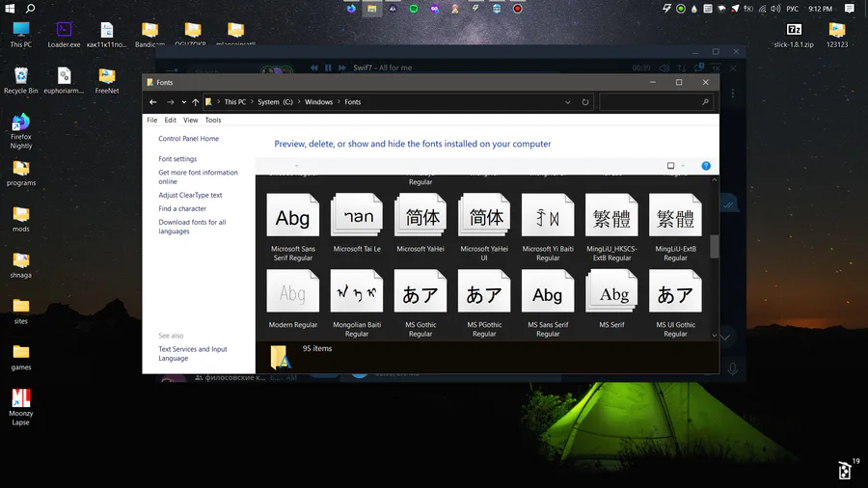Screen dimensions: 868x488
Task: Open Text Services and Input Language
Action: pyautogui.click(x=193, y=354)
